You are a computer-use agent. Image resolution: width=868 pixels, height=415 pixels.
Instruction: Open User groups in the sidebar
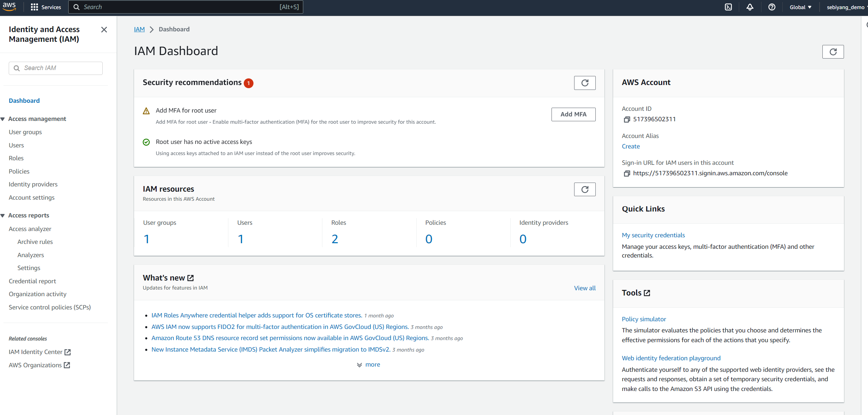pyautogui.click(x=25, y=132)
